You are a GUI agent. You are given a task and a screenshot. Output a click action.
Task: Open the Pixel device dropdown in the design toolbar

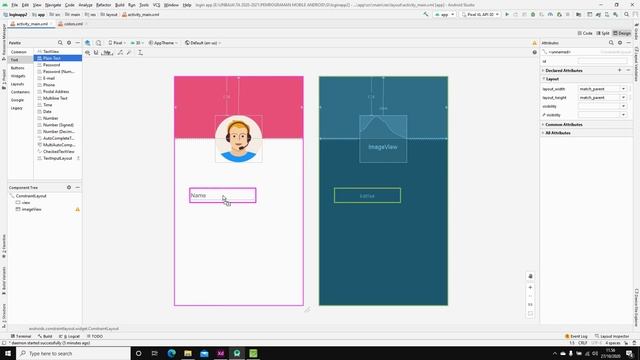click(x=117, y=43)
